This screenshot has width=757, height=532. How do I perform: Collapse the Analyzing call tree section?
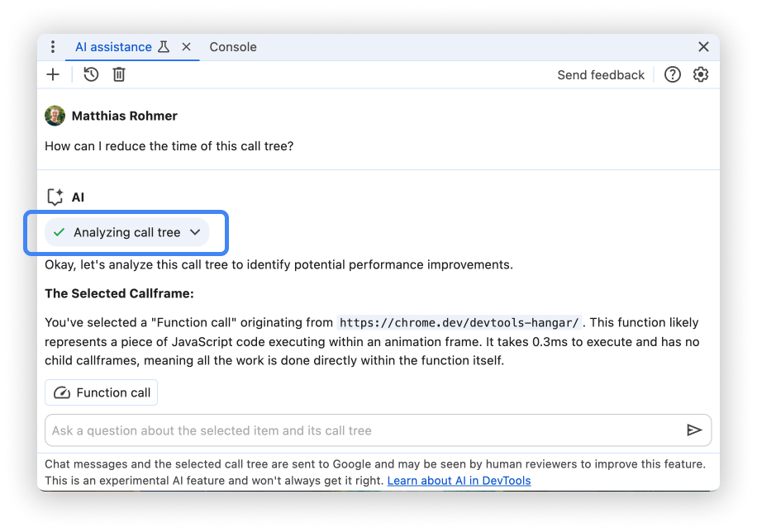[x=195, y=232]
